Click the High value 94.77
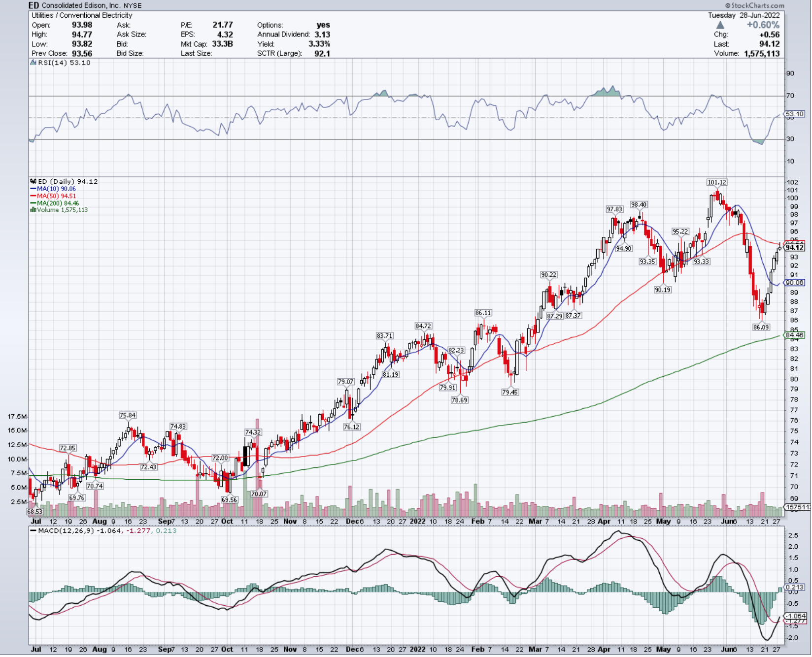The image size is (812, 657). coord(82,34)
